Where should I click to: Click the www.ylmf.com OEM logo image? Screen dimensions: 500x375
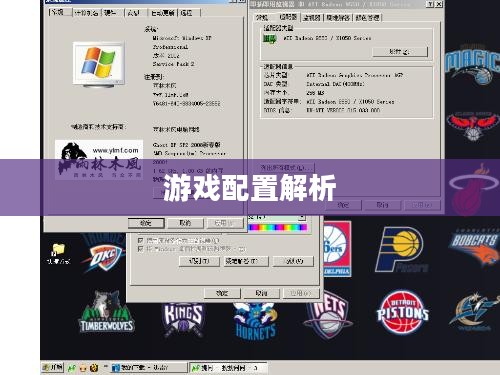coord(99,160)
